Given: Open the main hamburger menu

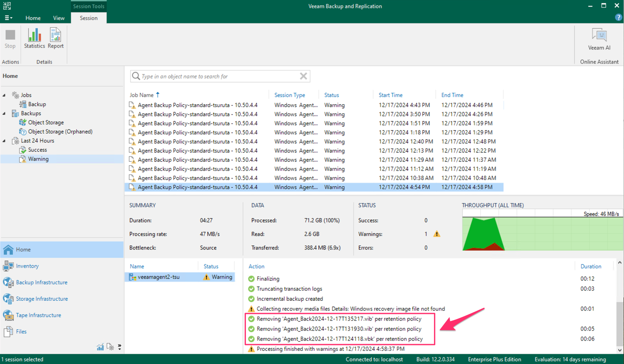Looking at the screenshot, I should click(8, 18).
